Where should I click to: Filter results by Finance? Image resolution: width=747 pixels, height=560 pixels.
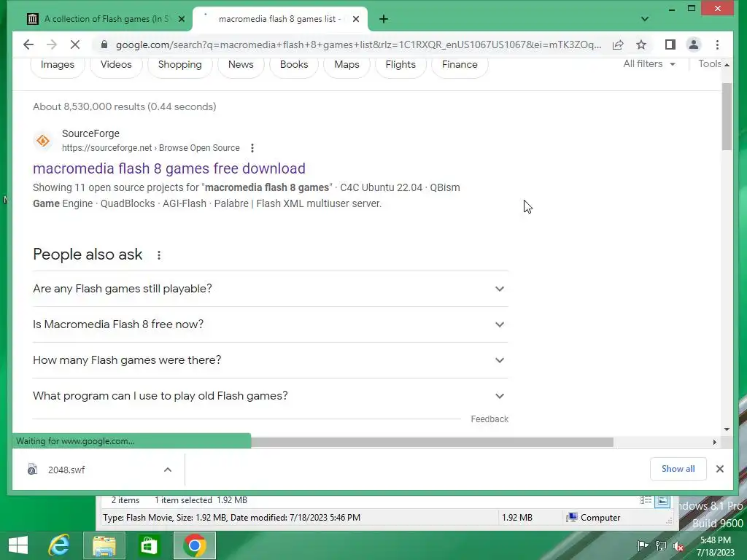(460, 65)
